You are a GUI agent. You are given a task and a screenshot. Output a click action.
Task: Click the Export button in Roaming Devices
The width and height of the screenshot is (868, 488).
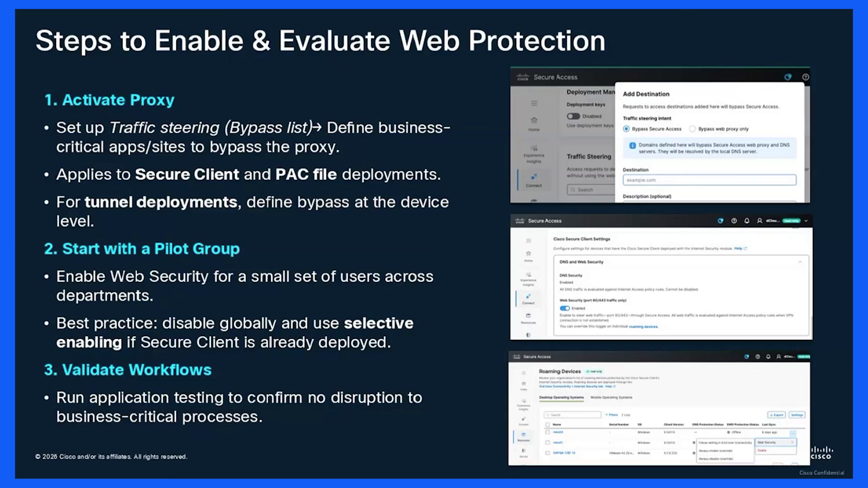(776, 415)
